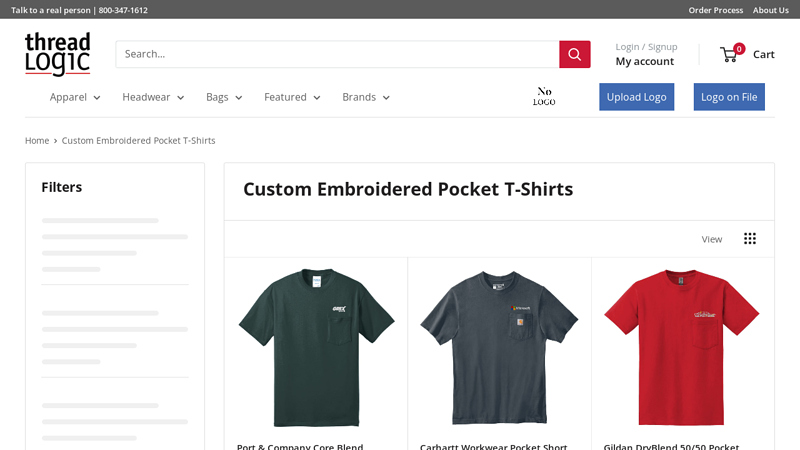This screenshot has width=800, height=450.
Task: Click the Cart text link
Action: (763, 55)
